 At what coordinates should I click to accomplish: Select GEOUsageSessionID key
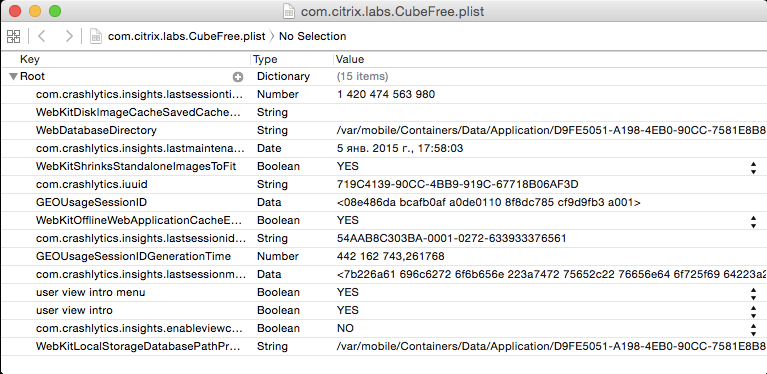(x=91, y=202)
